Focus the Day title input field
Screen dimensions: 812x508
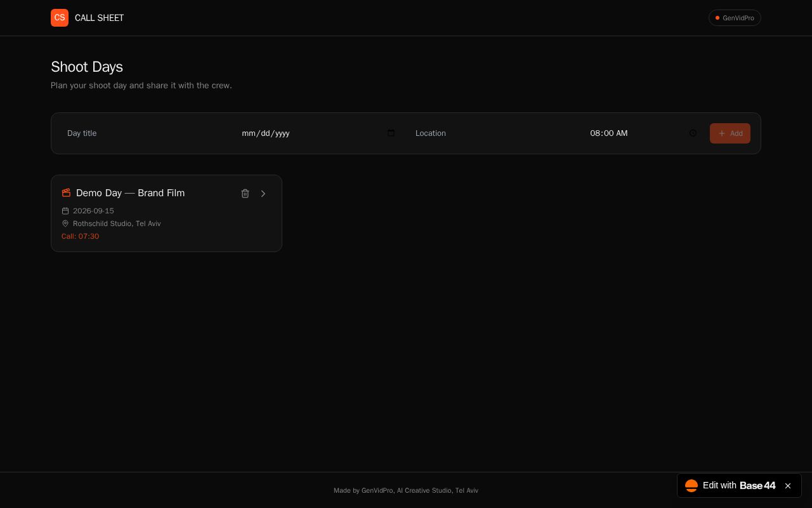click(146, 133)
